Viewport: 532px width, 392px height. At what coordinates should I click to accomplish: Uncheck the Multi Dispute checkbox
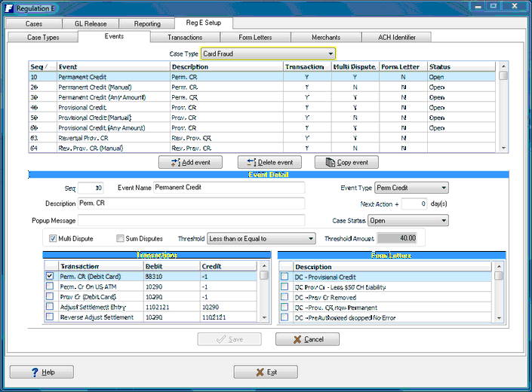click(54, 239)
